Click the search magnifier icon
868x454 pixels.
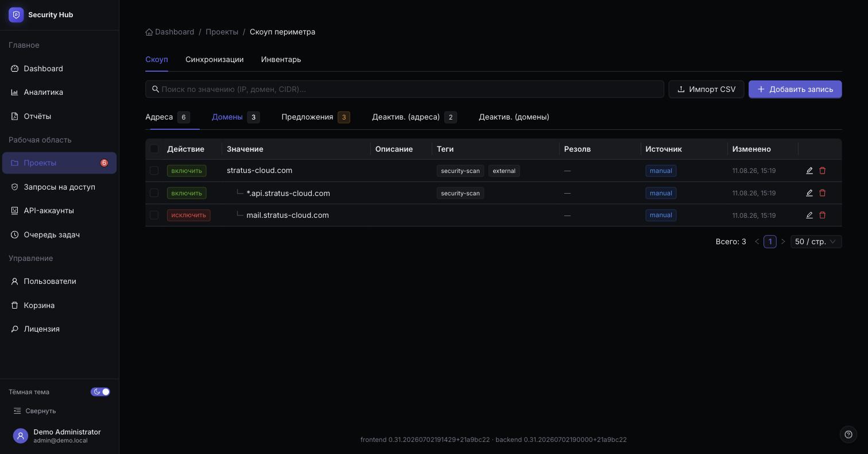[156, 89]
